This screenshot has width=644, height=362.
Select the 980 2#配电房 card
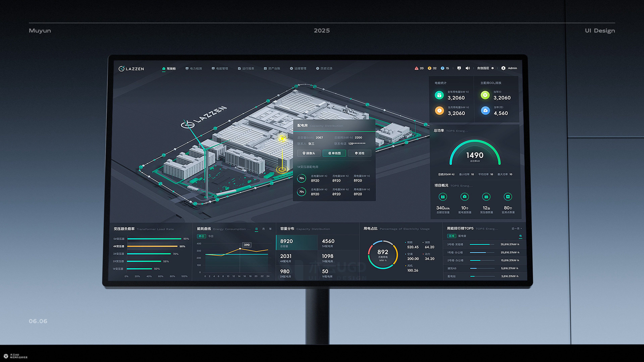click(x=297, y=273)
